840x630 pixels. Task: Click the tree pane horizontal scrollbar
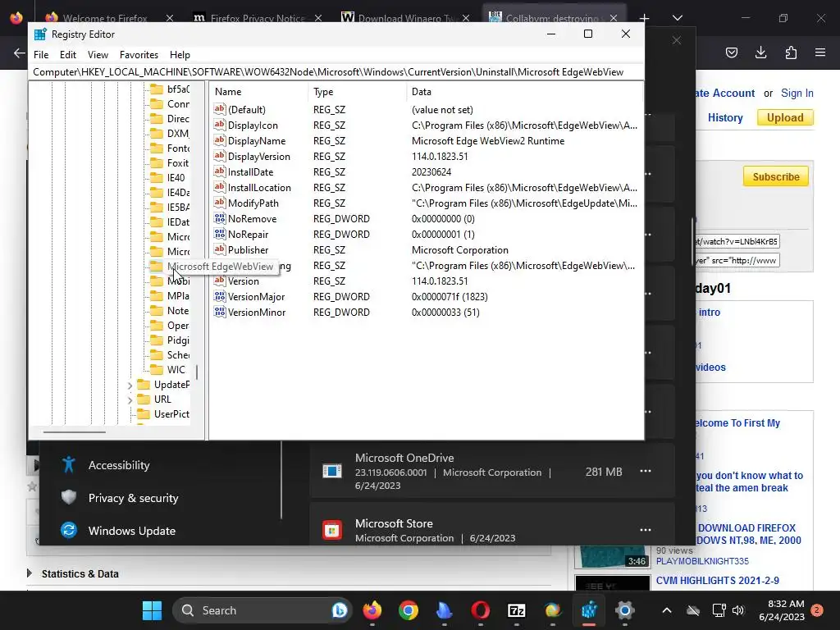click(x=75, y=431)
